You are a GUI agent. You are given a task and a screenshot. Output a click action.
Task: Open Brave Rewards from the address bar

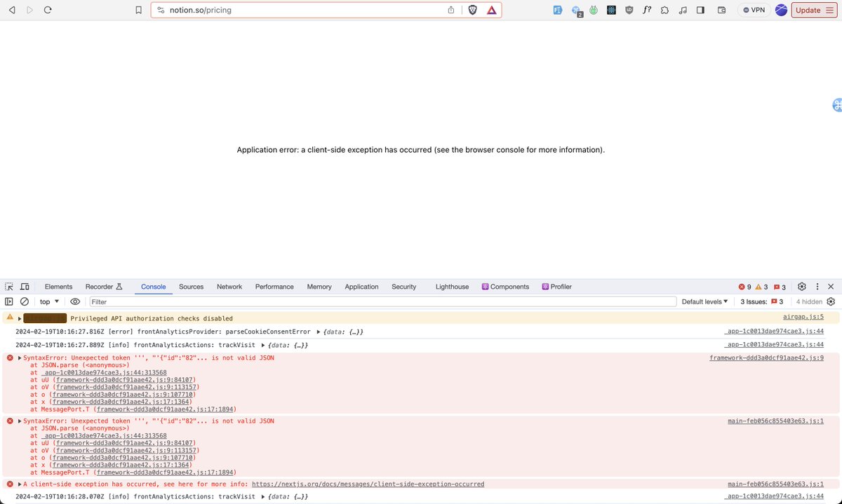pyautogui.click(x=491, y=11)
